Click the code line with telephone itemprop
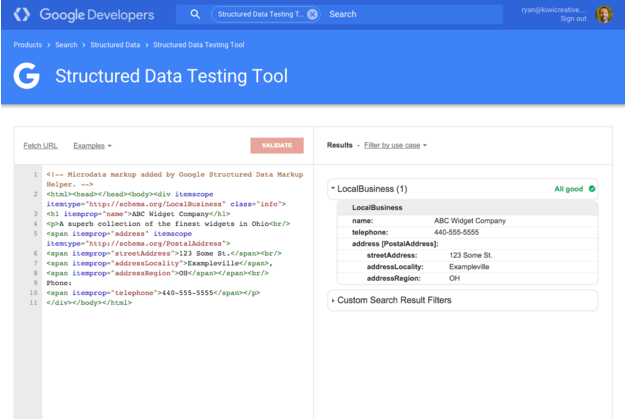 (x=153, y=293)
